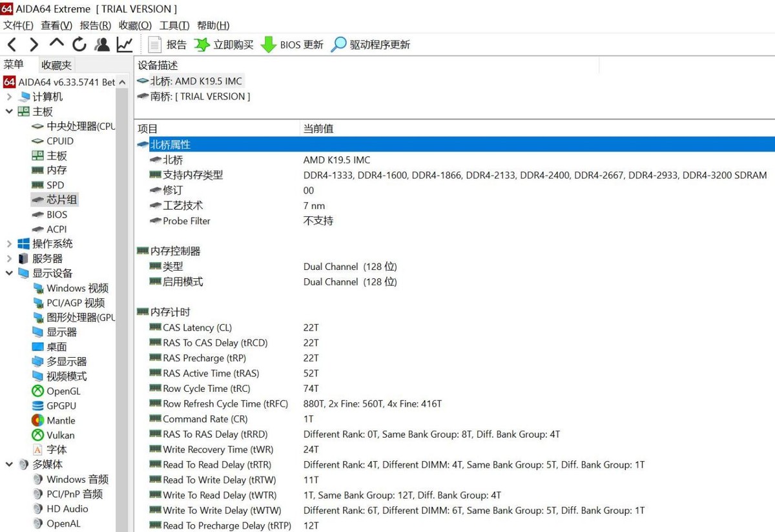
Task: Click the 驱动程序更新 magnifier icon
Action: (x=338, y=44)
